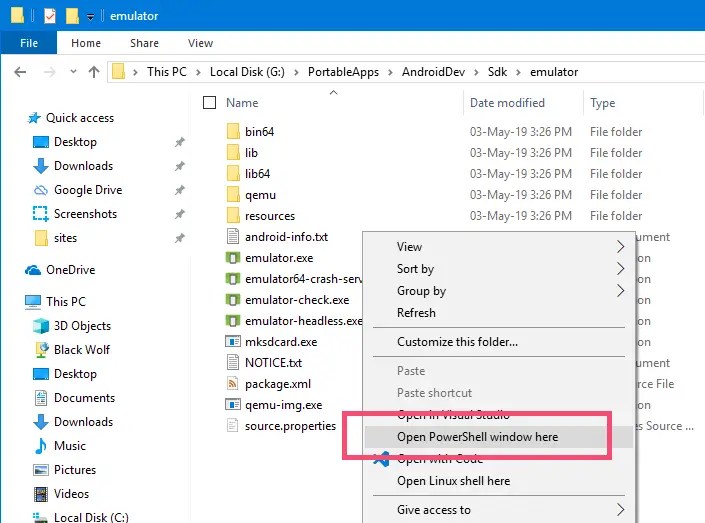Click the Quick access star icon
Image resolution: width=705 pixels, height=523 pixels.
point(34,118)
